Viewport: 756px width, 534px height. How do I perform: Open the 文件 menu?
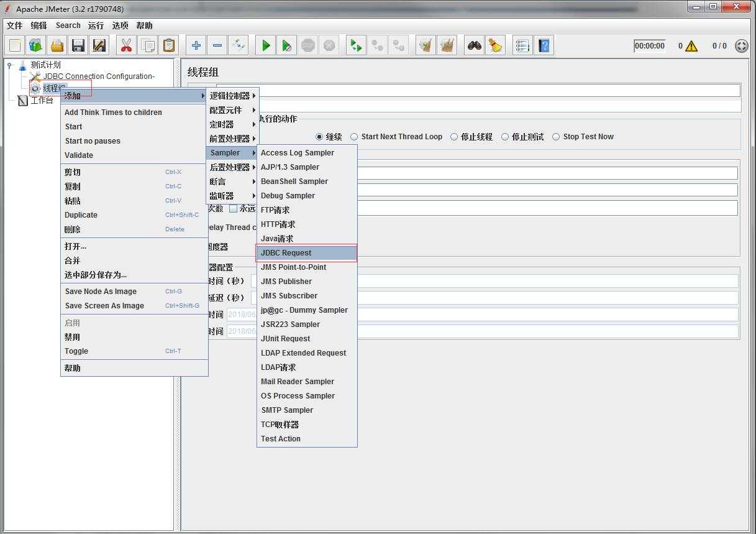pos(14,25)
